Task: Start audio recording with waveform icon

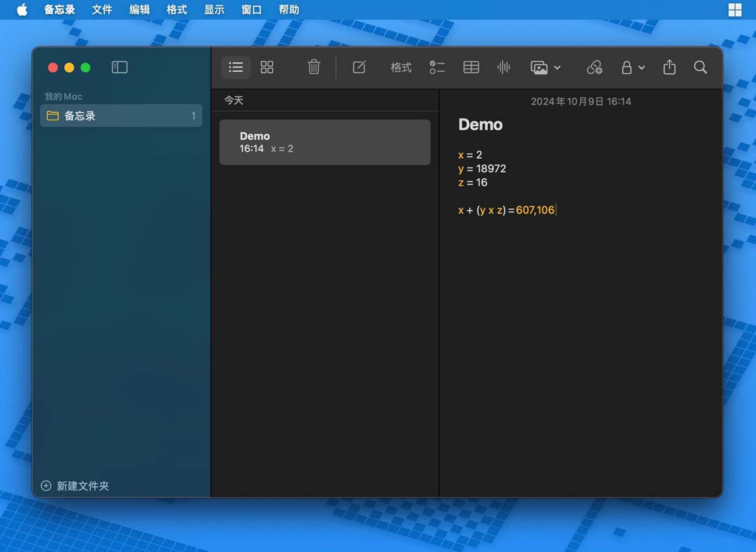Action: pos(503,67)
